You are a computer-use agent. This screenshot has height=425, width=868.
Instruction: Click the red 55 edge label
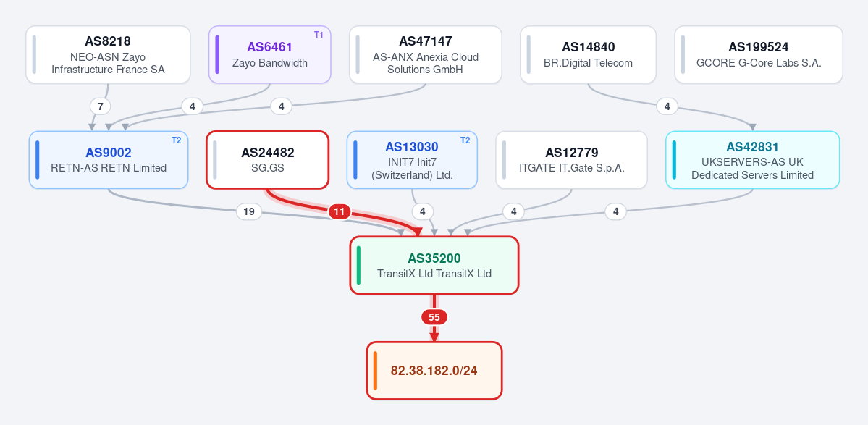click(x=434, y=317)
